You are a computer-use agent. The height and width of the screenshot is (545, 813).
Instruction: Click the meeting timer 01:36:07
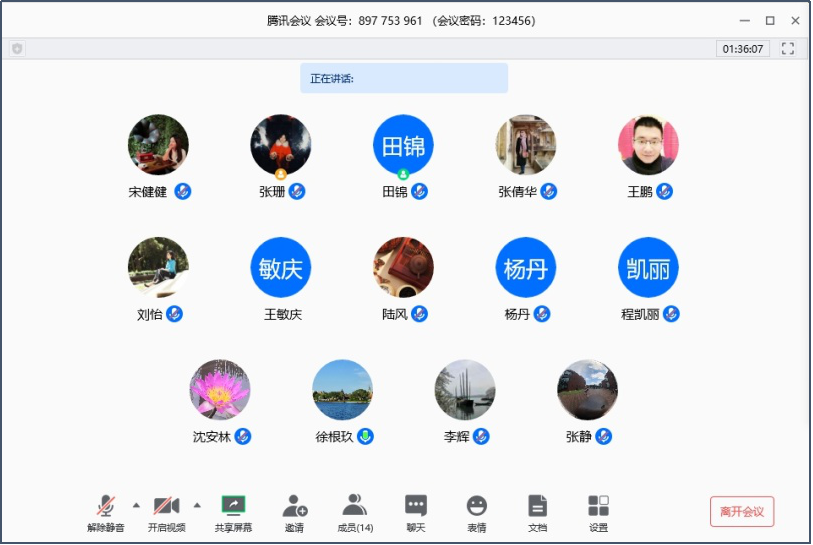pyautogui.click(x=742, y=49)
